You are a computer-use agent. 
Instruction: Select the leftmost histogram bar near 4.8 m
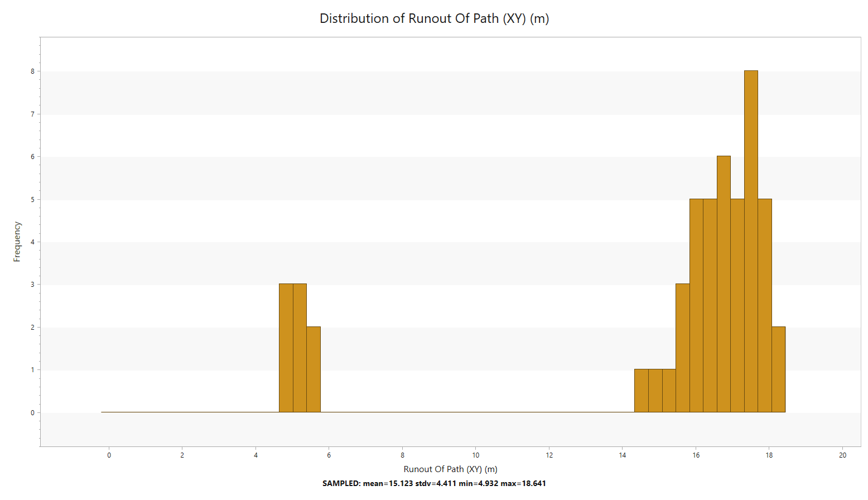point(286,348)
